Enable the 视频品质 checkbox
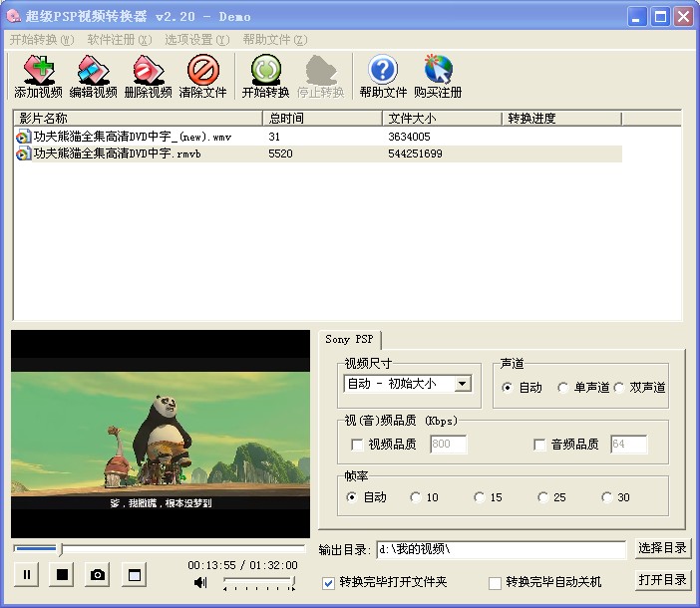The height and width of the screenshot is (608, 700). pos(357,445)
